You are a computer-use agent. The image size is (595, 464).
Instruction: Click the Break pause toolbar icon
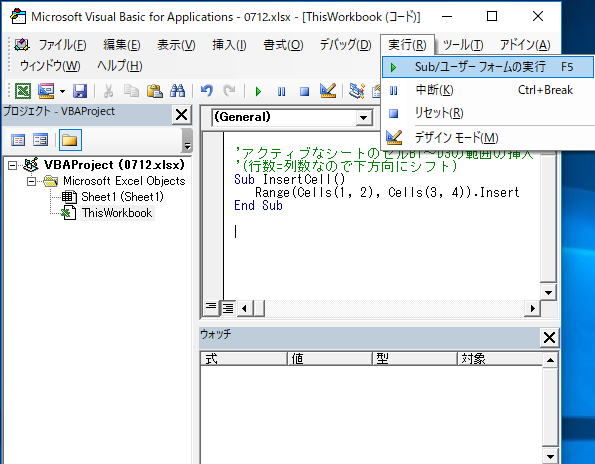281,91
